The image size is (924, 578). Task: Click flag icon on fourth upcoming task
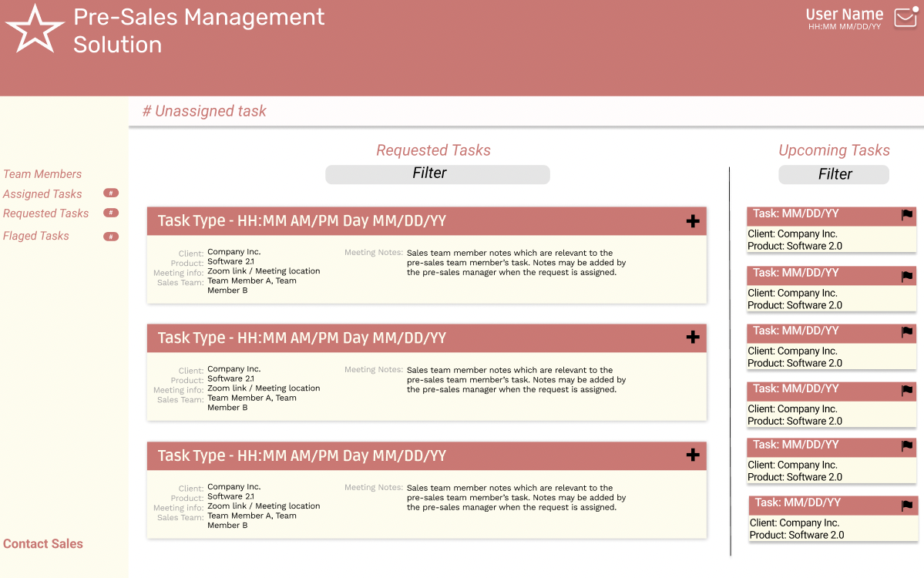[907, 391]
